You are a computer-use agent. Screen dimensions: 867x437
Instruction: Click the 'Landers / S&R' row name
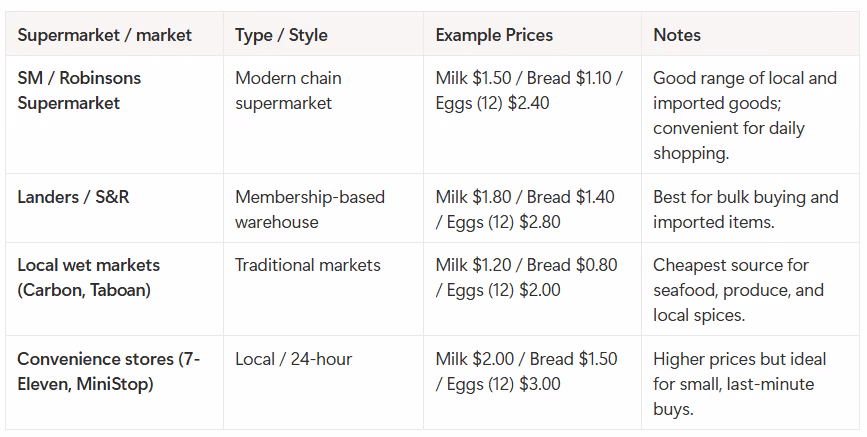pyautogui.click(x=73, y=197)
